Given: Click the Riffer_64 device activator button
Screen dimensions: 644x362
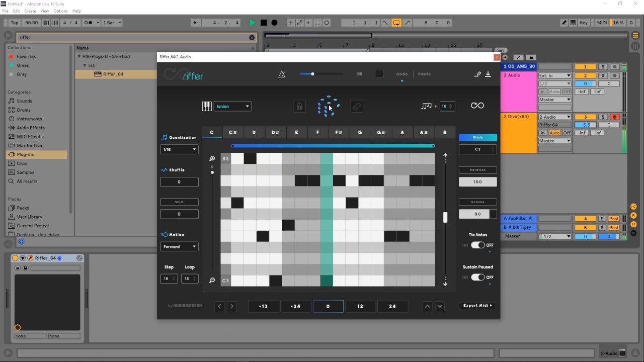Looking at the screenshot, I should pyautogui.click(x=15, y=258).
